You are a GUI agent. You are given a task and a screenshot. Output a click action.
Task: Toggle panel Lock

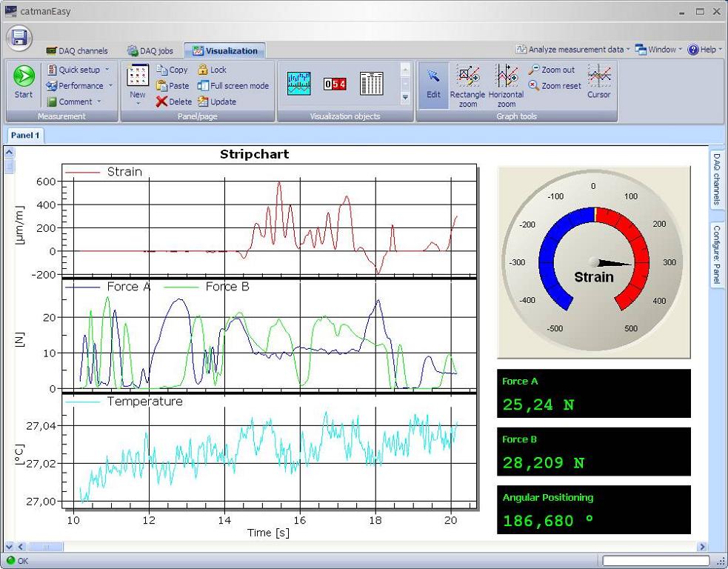pyautogui.click(x=212, y=70)
